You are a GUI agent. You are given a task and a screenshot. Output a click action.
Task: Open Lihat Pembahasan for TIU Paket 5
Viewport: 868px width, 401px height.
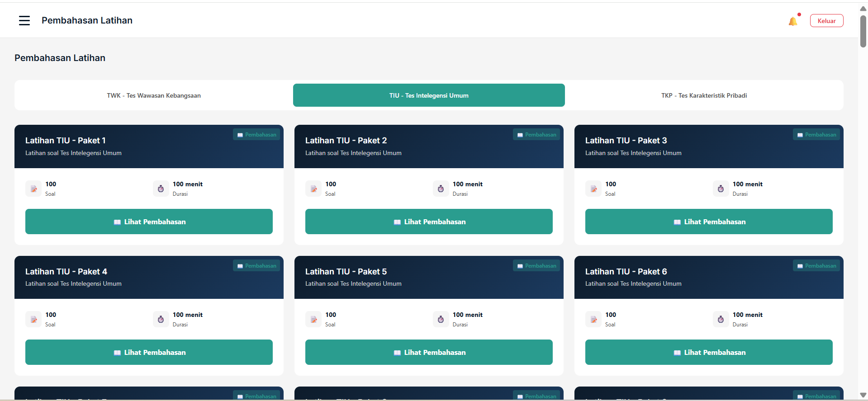coord(428,352)
